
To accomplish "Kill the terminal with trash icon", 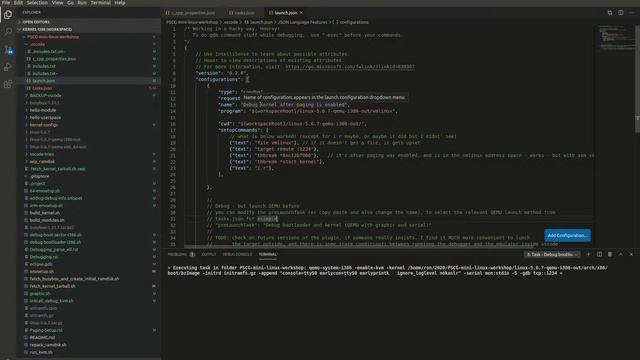I will (610, 254).
